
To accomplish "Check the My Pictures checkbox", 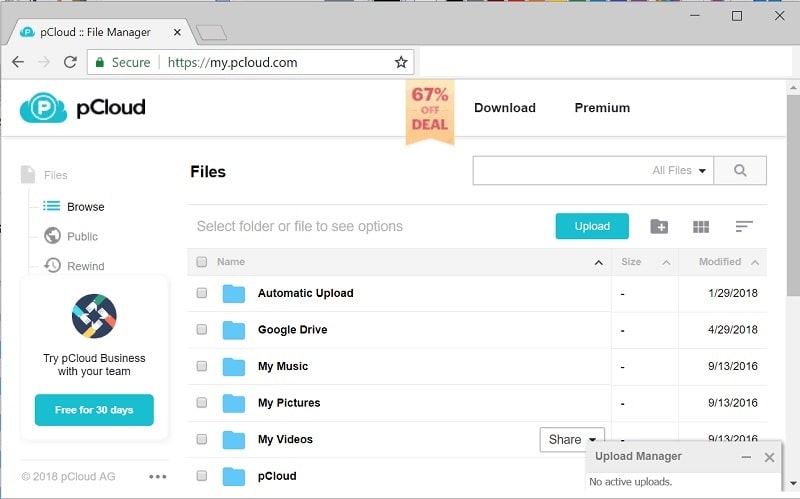I will 202,402.
